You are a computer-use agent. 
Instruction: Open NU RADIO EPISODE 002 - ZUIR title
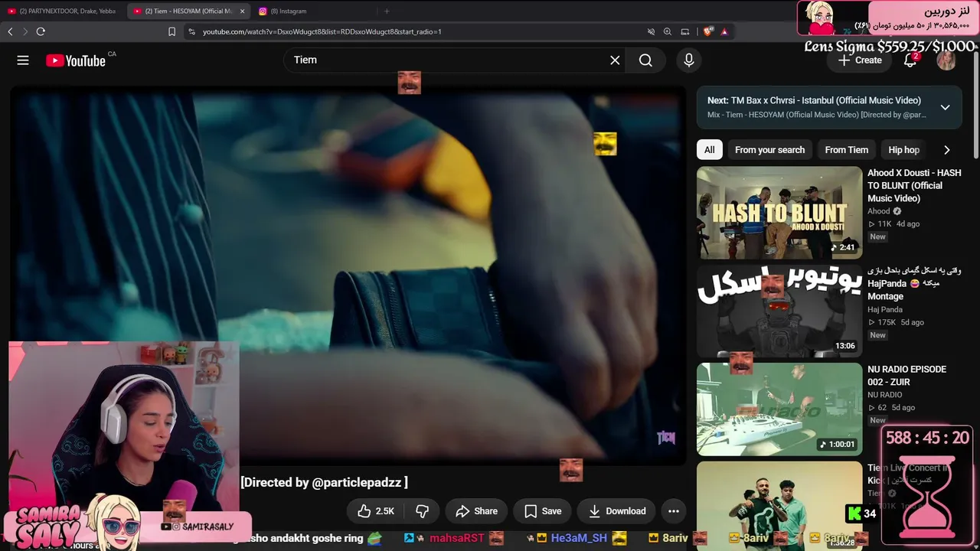point(906,376)
